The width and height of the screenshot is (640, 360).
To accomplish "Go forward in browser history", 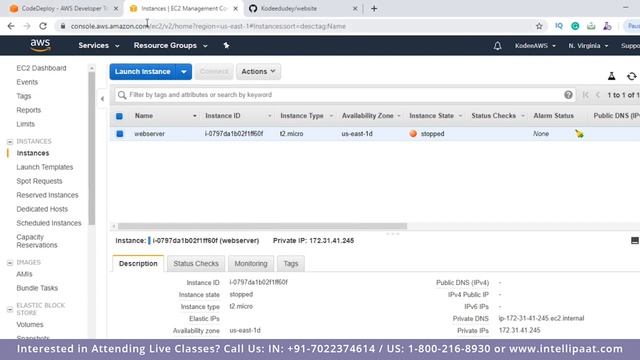I will pyautogui.click(x=27, y=26).
